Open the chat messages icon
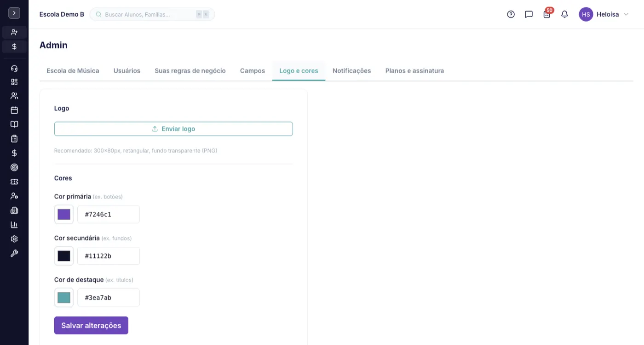 [529, 14]
